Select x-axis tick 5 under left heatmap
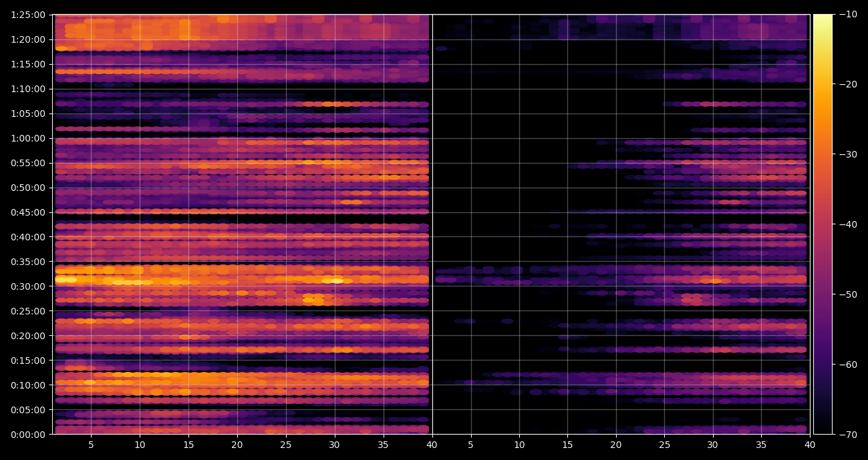This screenshot has width=868, height=460. (x=91, y=445)
